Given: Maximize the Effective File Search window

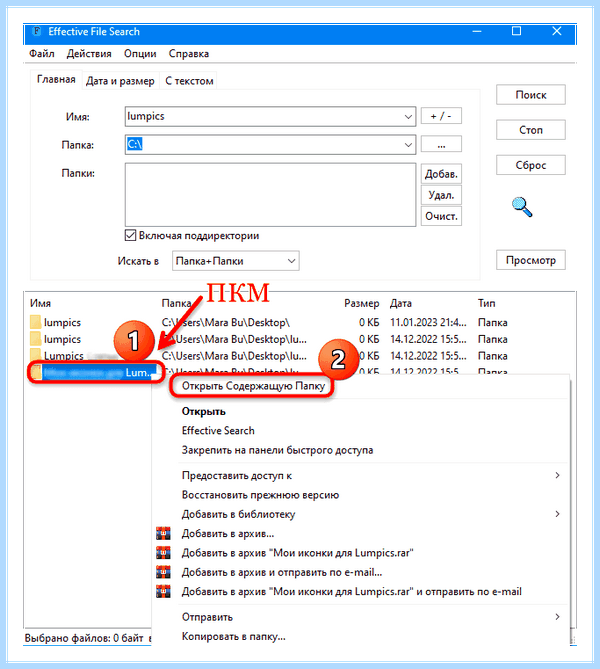Looking at the screenshot, I should click(516, 31).
